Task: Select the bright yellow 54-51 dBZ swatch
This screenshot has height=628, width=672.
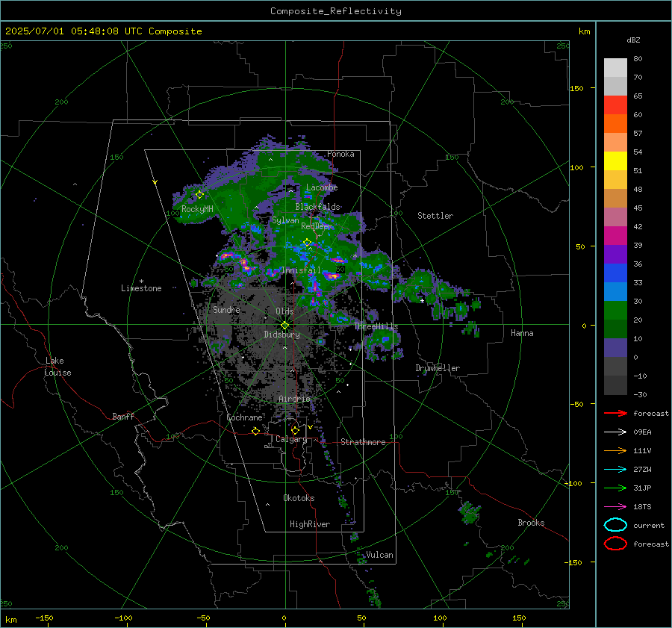Action: (615, 161)
